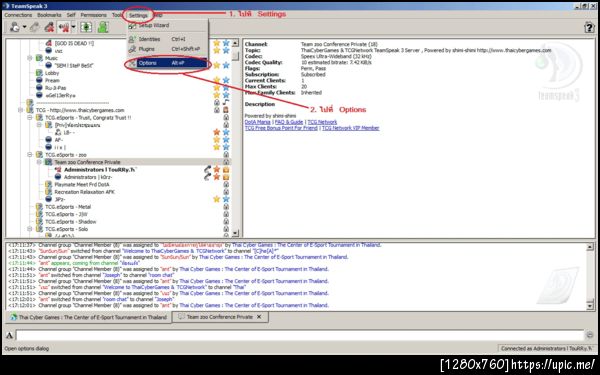This screenshot has height=375, width=600.
Task: Click the user icon beside Pream
Action: pyautogui.click(x=39, y=80)
